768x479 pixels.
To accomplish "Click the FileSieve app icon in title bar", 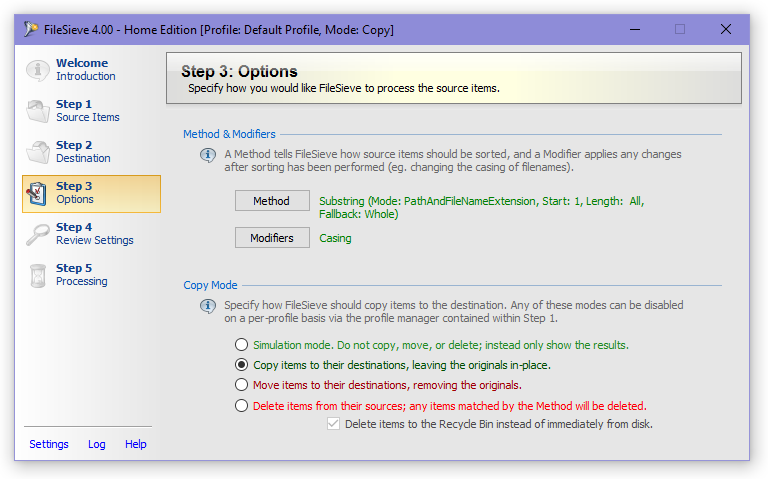I will point(30,29).
